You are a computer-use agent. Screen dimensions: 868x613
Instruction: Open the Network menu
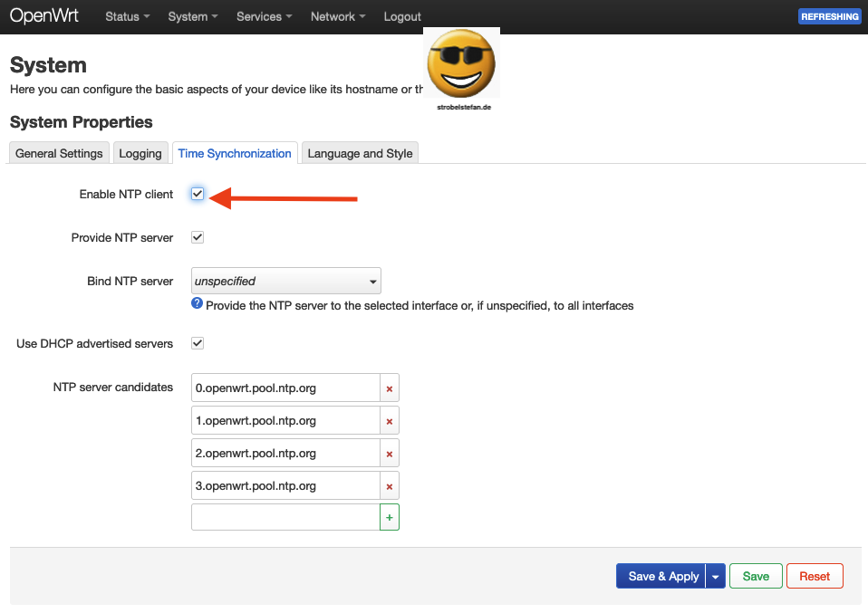[337, 16]
